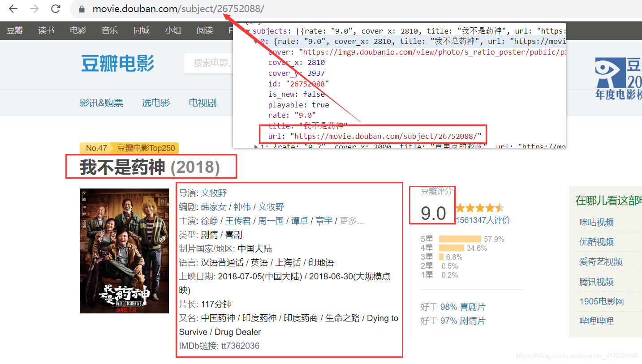
Task: Click the lock icon in the address bar
Action: [82, 9]
